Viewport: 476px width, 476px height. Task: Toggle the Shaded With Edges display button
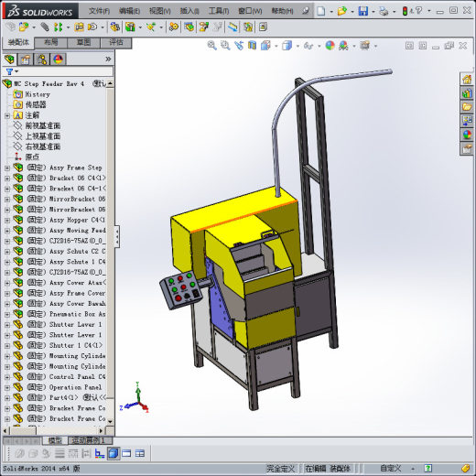114,453
